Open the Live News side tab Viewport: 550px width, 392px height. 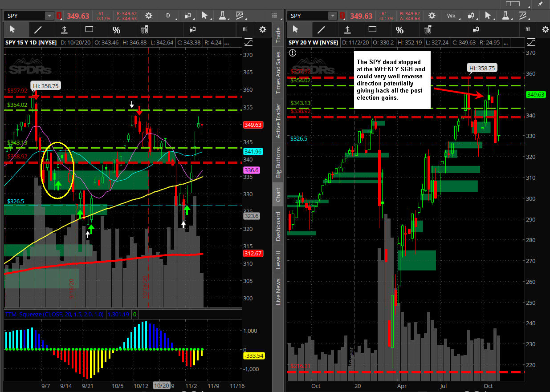[278, 291]
